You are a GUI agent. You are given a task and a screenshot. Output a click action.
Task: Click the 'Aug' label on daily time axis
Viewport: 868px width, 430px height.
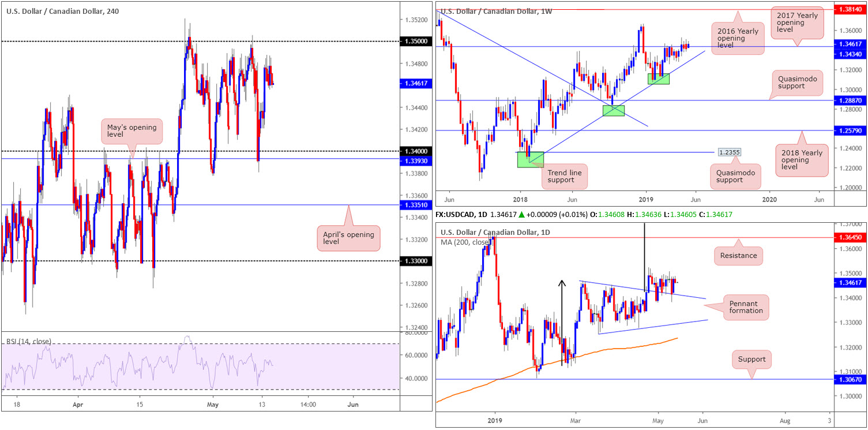(x=785, y=421)
